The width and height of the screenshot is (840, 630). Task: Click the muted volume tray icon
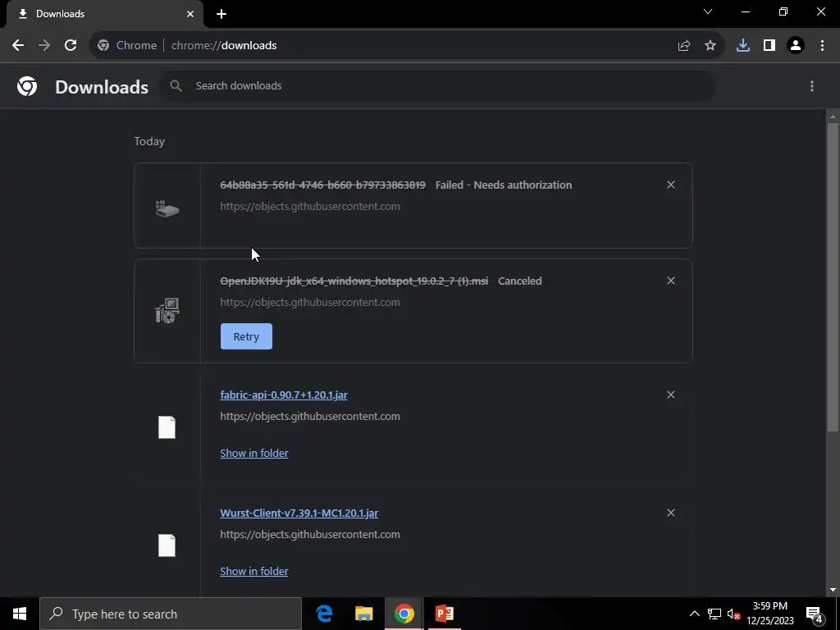733,614
